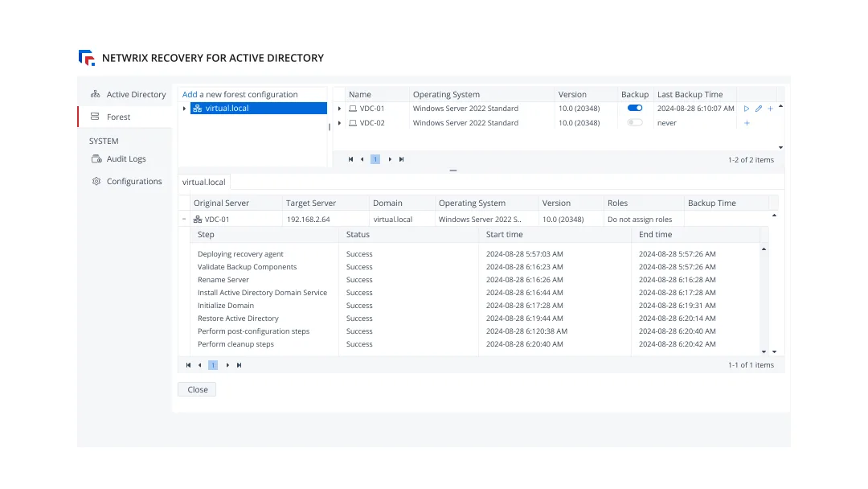Click plus icon in VDC-01 row
Viewport: 868px width, 489px height.
[x=770, y=109]
